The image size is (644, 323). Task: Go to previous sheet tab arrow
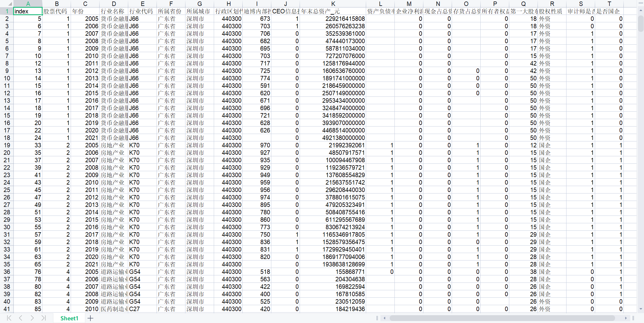pyautogui.click(x=21, y=318)
